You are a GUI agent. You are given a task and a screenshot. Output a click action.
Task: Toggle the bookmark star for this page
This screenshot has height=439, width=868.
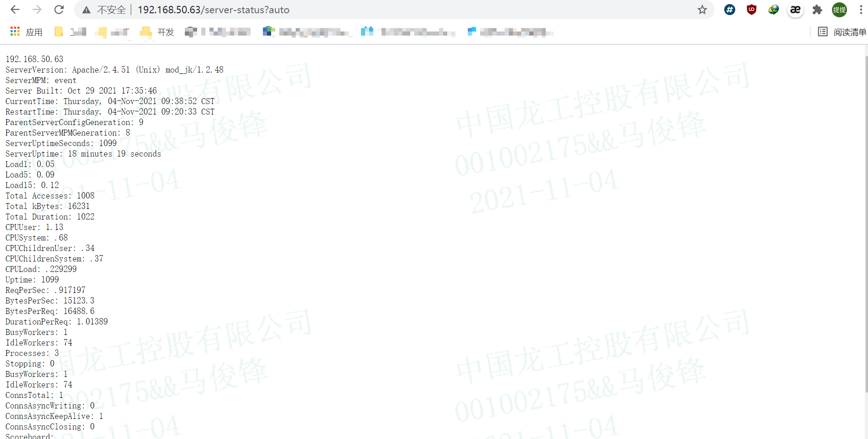point(702,9)
